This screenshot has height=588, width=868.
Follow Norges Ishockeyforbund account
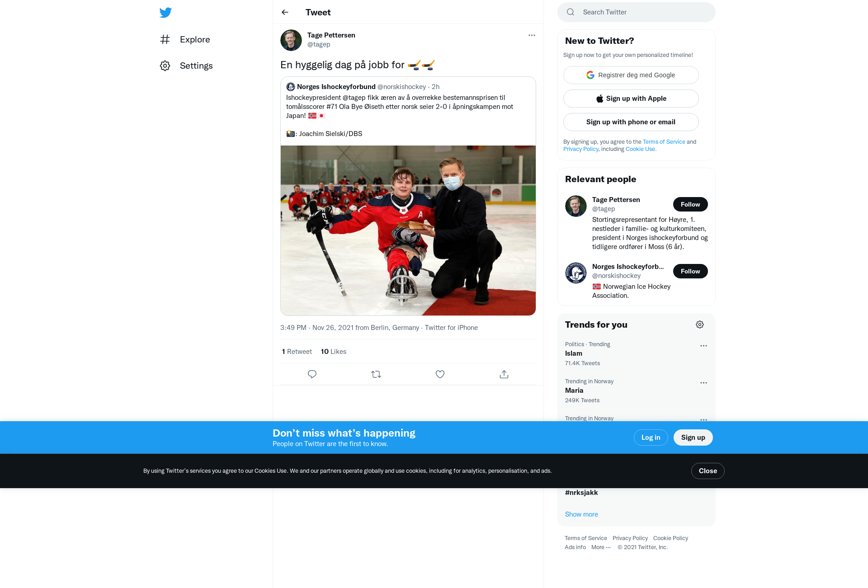point(690,271)
